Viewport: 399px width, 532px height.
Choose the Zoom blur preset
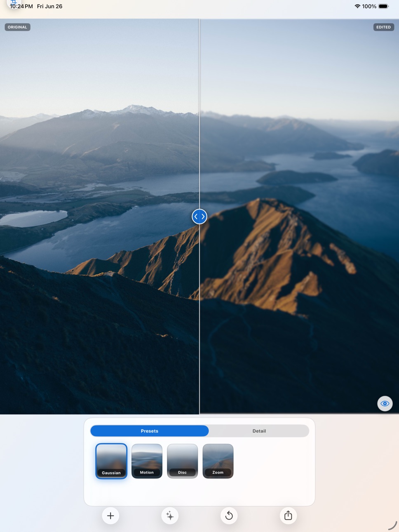(218, 461)
